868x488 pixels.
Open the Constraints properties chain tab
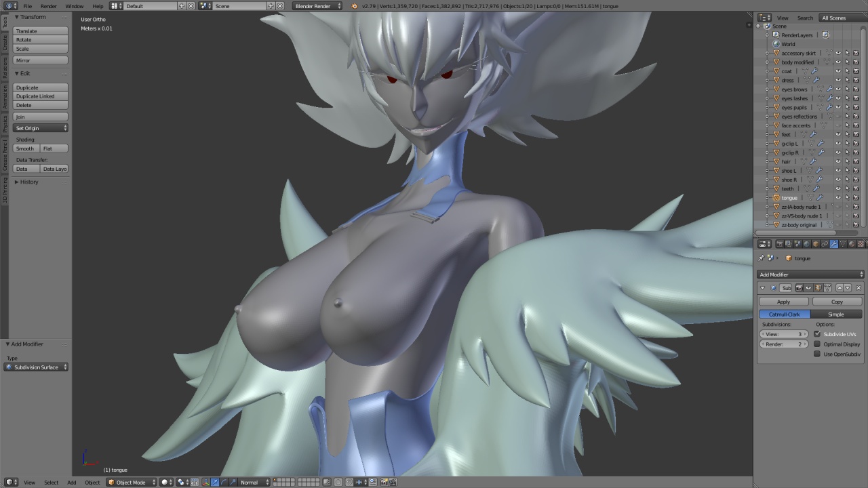click(x=825, y=244)
